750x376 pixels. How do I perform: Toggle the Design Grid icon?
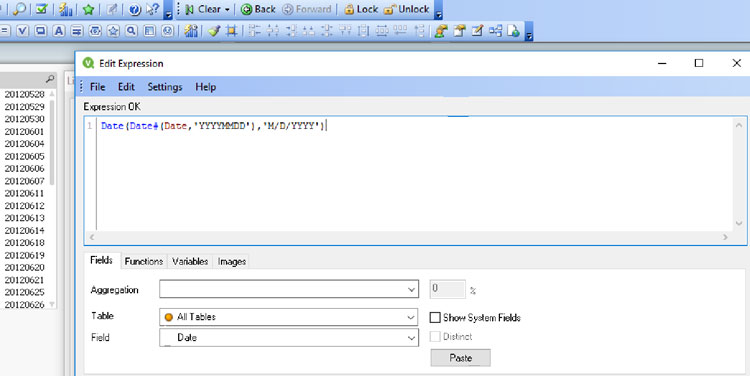tap(232, 31)
